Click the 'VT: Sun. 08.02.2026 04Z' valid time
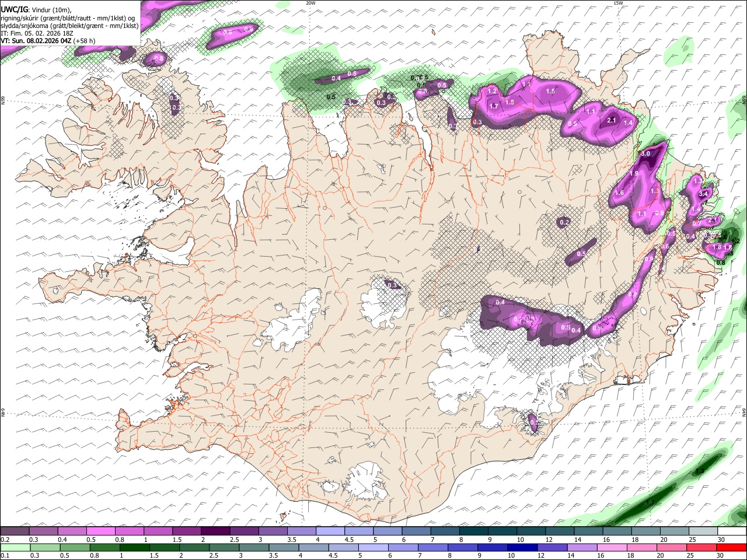The height and width of the screenshot is (560, 747). tap(36, 41)
